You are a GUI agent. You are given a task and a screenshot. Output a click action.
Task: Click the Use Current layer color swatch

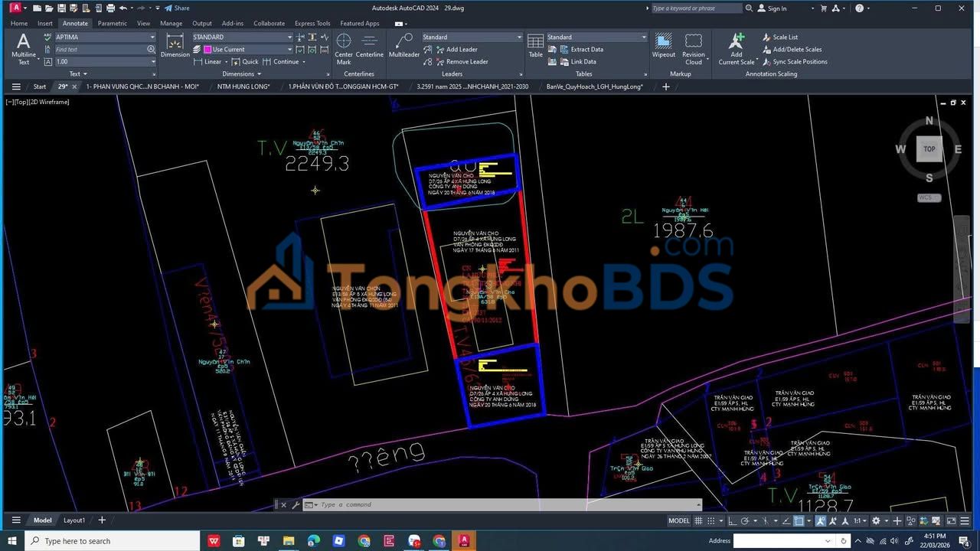(x=207, y=49)
